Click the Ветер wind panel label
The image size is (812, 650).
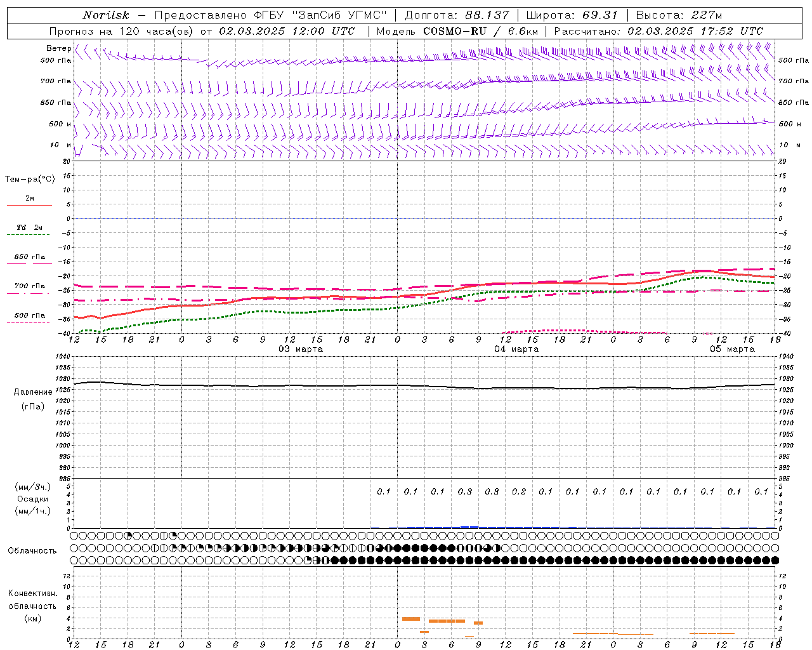coord(59,48)
